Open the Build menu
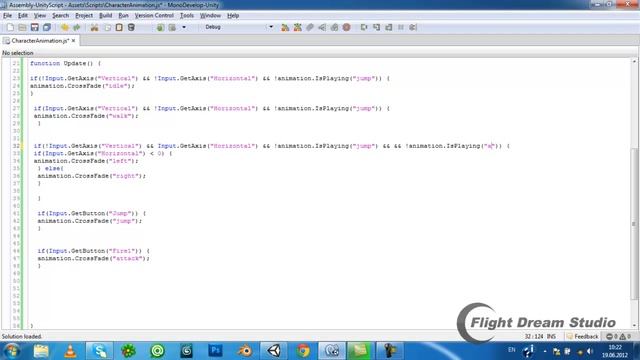The image size is (640, 360). pyautogui.click(x=106, y=16)
